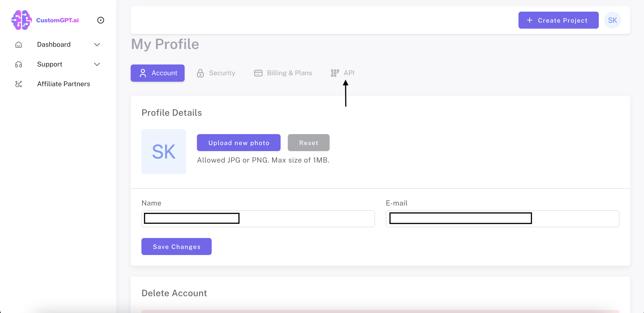Image resolution: width=644 pixels, height=313 pixels.
Task: Click the SK profile photo thumbnail
Action: 164,152
